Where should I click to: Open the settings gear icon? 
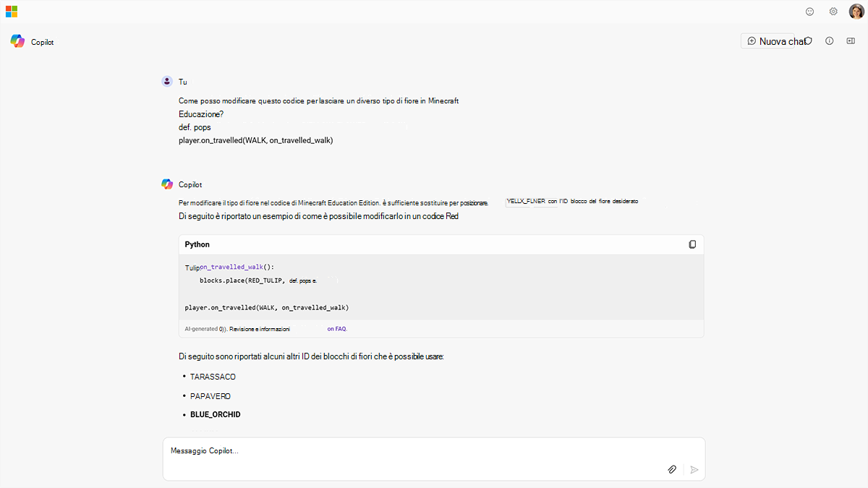click(x=833, y=12)
